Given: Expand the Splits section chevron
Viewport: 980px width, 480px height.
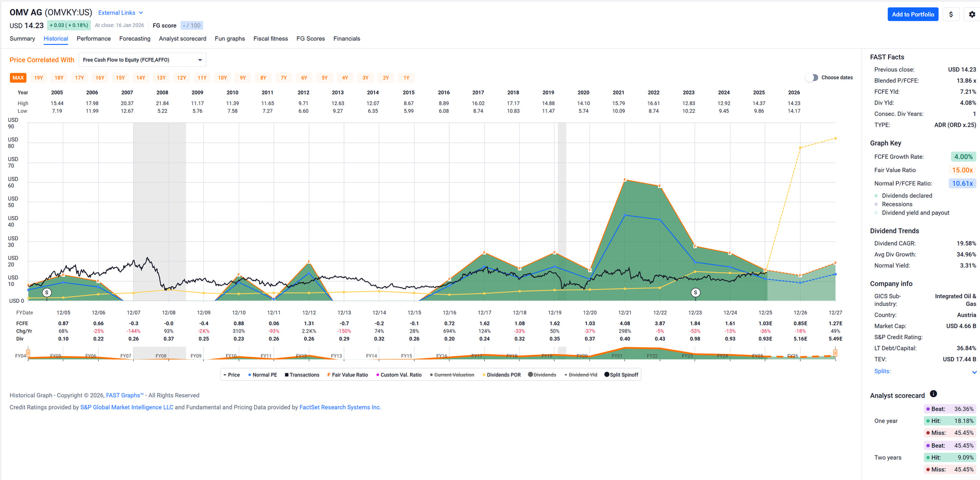Looking at the screenshot, I should click(974, 372).
